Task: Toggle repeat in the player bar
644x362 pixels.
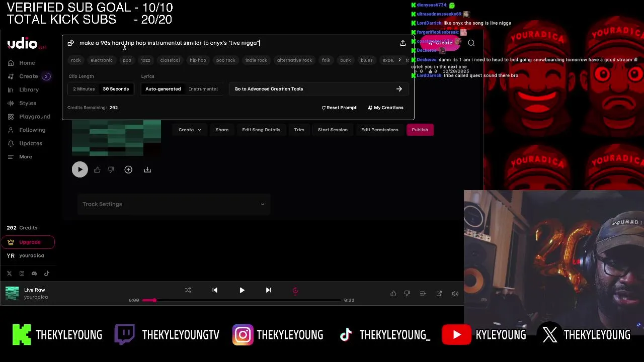Action: click(x=295, y=290)
